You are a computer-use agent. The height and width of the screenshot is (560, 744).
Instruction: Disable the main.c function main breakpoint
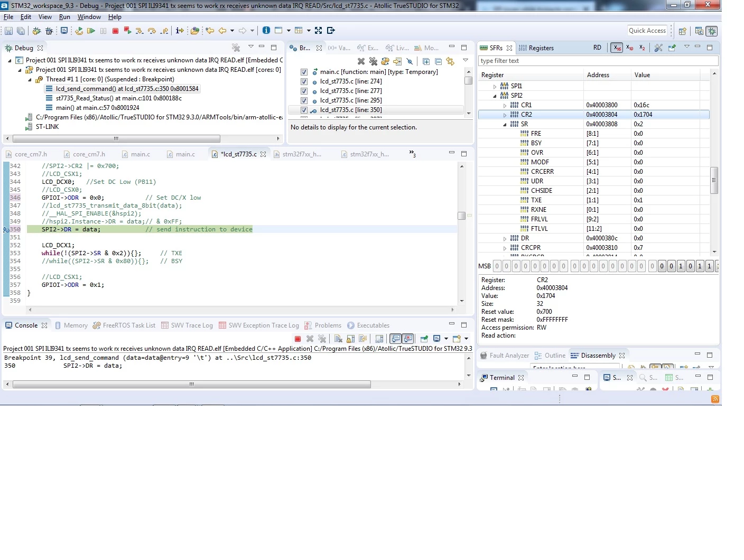[x=304, y=72]
